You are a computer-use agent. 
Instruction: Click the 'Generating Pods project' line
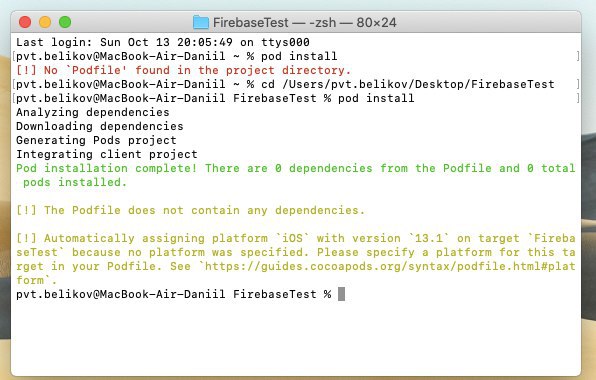96,140
